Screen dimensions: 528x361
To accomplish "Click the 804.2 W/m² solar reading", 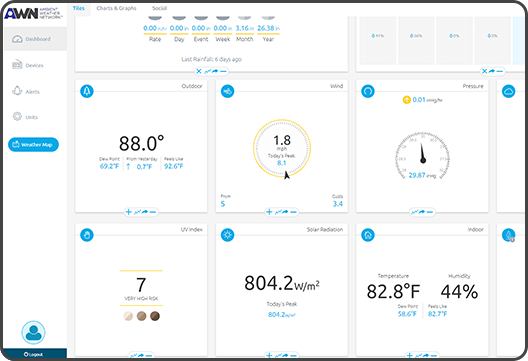I will (282, 283).
